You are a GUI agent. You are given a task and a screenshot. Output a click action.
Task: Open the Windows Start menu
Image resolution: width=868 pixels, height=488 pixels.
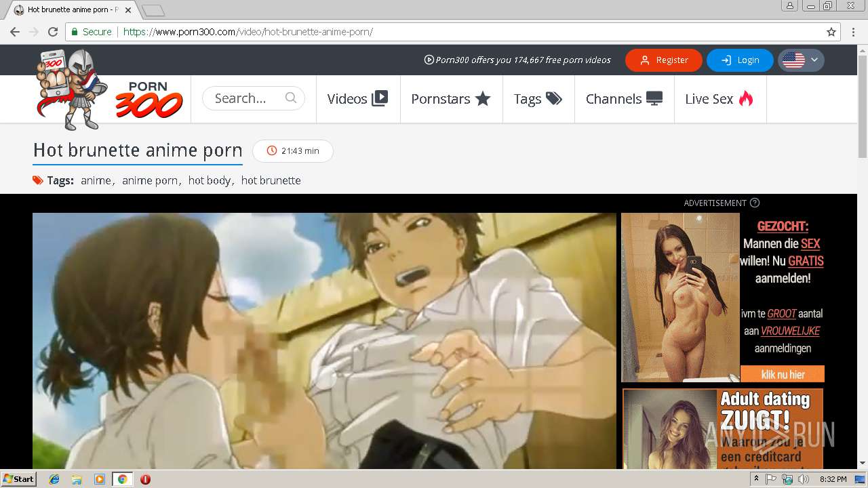tap(18, 479)
